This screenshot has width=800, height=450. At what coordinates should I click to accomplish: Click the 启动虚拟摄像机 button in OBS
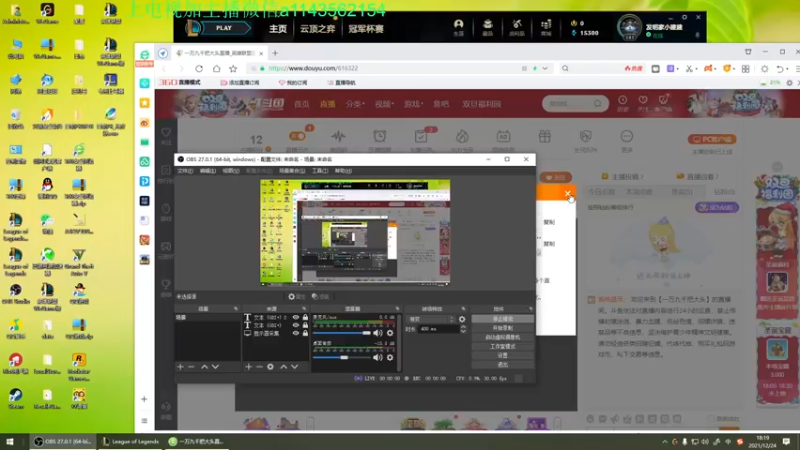503,337
